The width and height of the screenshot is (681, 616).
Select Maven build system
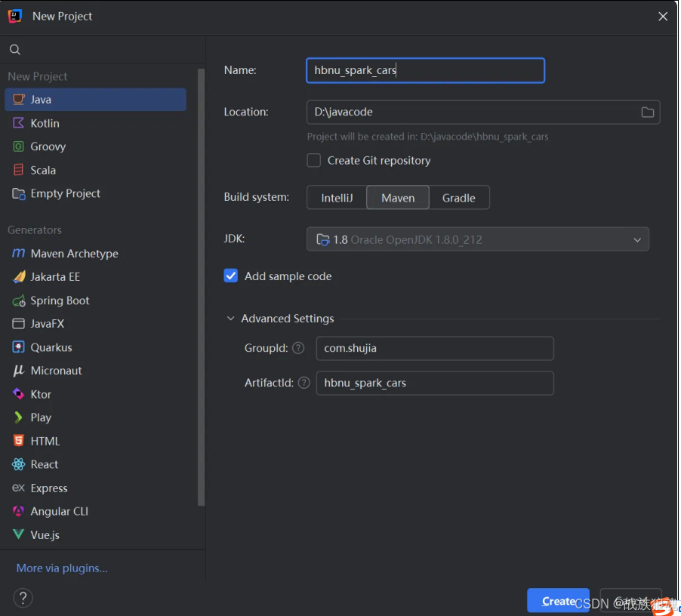(398, 198)
